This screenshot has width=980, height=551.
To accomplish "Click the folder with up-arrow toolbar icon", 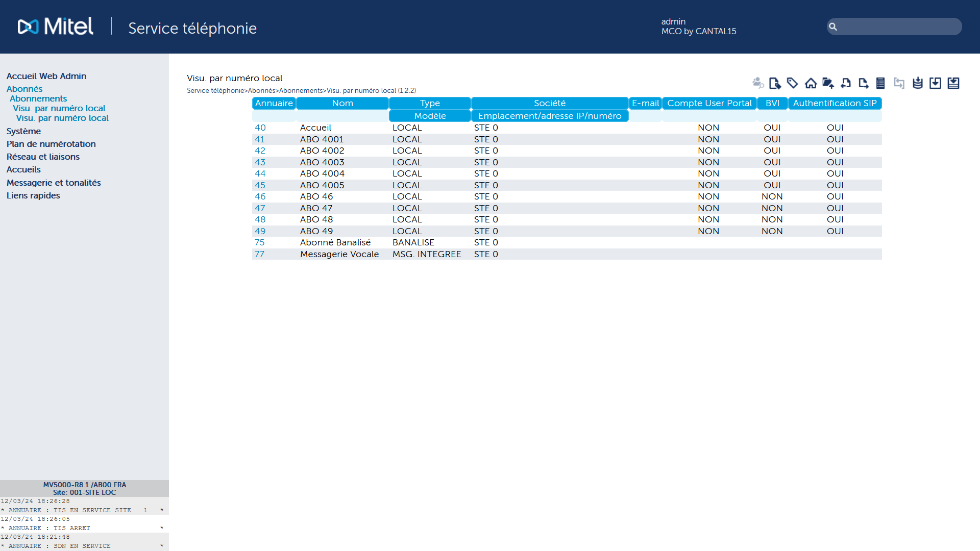I will [828, 83].
